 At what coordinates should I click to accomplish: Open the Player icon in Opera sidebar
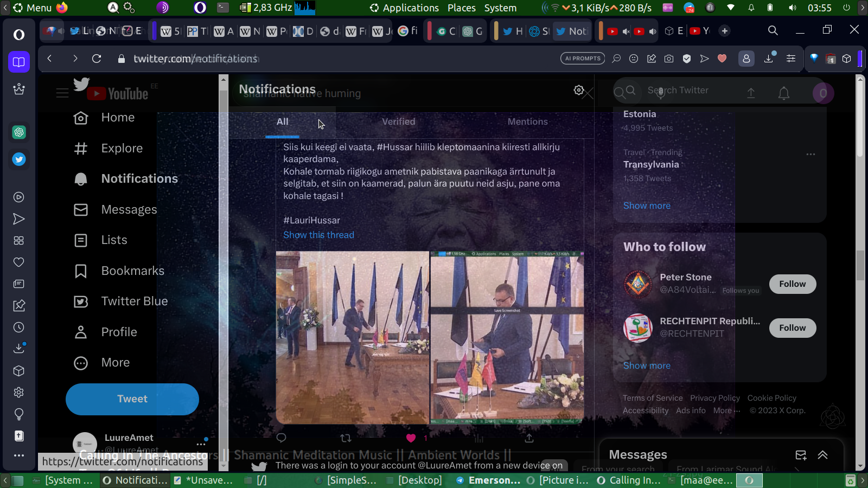(x=19, y=197)
